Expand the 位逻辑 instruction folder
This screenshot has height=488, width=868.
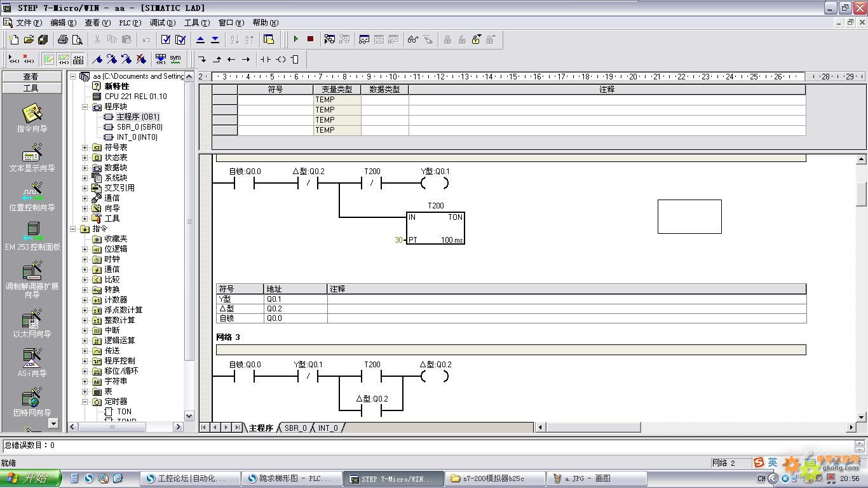85,249
